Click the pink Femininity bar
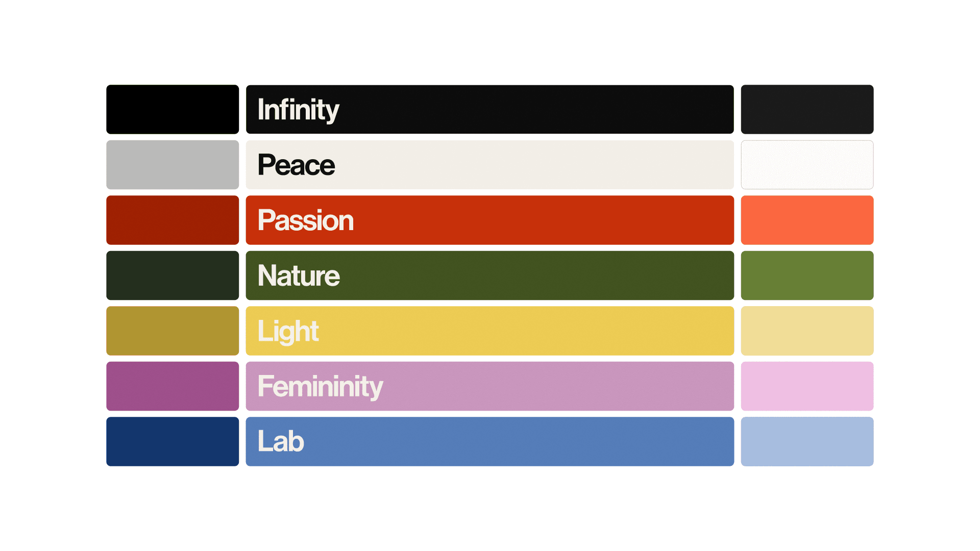Viewport: 980px width, 551px height. (489, 386)
